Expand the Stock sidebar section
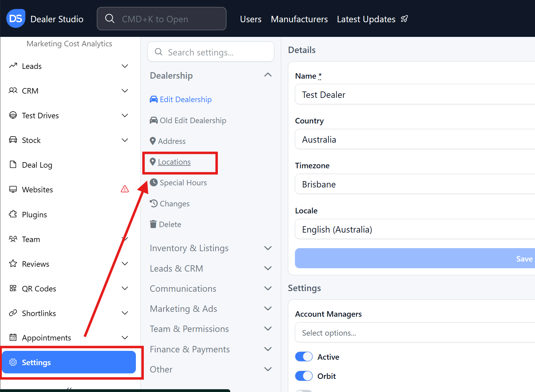Image resolution: width=535 pixels, height=392 pixels. pyautogui.click(x=125, y=140)
